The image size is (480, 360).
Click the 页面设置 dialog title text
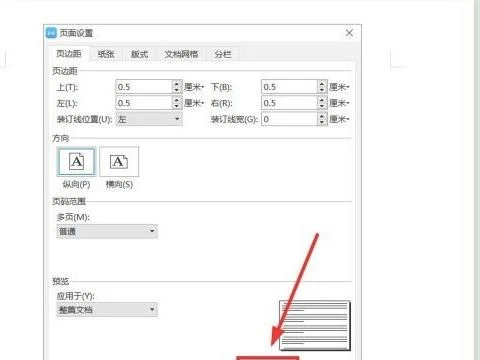pyautogui.click(x=76, y=33)
